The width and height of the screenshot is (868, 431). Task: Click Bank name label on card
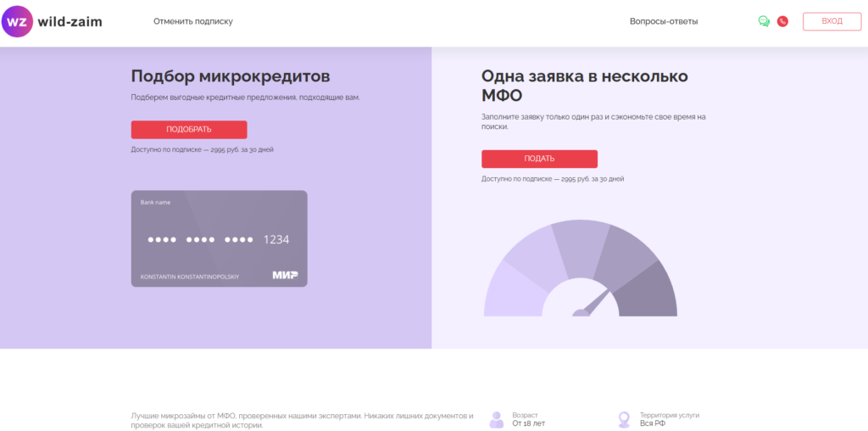pyautogui.click(x=156, y=202)
